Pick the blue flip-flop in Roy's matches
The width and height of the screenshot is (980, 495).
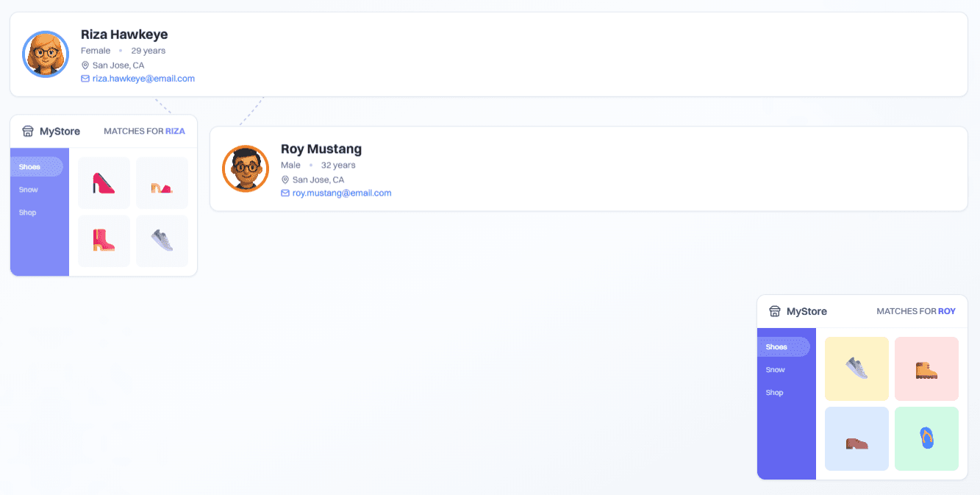[926, 438]
